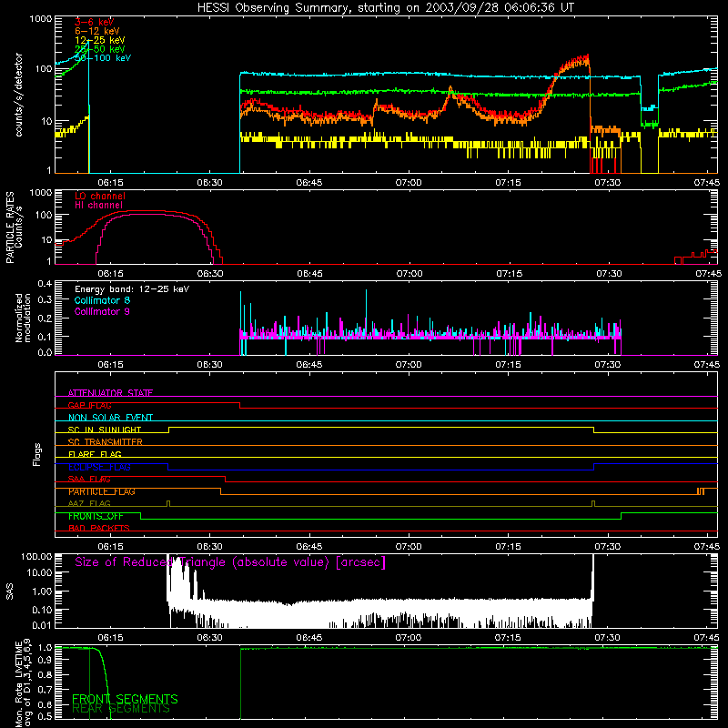
Task: Click the HESSI Observing Summary title text
Action: (x=385, y=8)
